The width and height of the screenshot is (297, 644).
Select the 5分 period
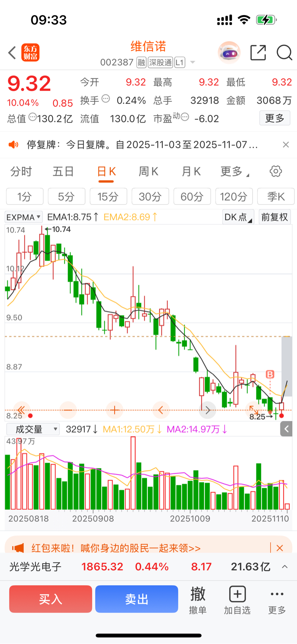(67, 197)
